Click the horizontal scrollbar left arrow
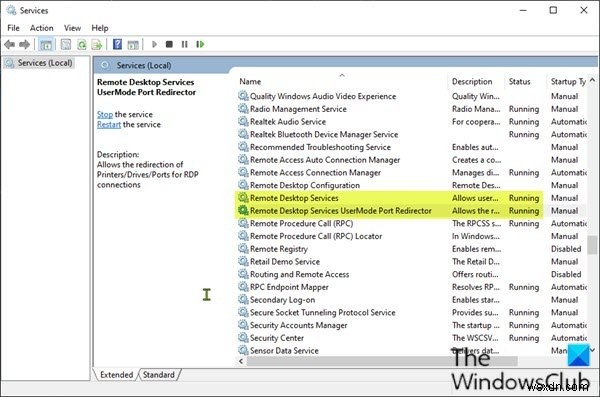 click(x=241, y=361)
